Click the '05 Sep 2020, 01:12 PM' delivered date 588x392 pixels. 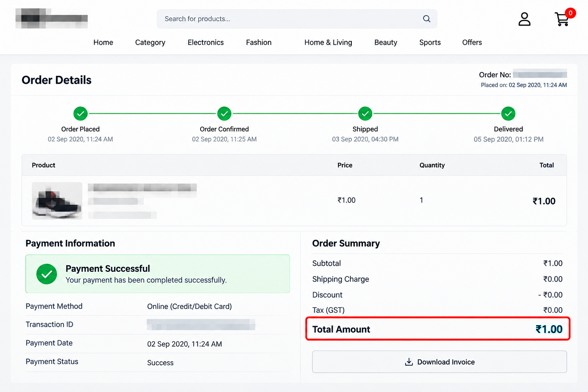pyautogui.click(x=508, y=139)
